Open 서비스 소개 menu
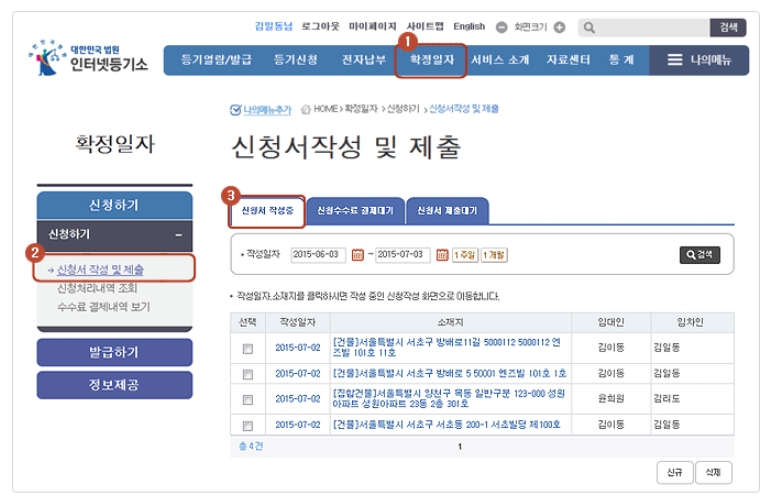 [x=500, y=60]
